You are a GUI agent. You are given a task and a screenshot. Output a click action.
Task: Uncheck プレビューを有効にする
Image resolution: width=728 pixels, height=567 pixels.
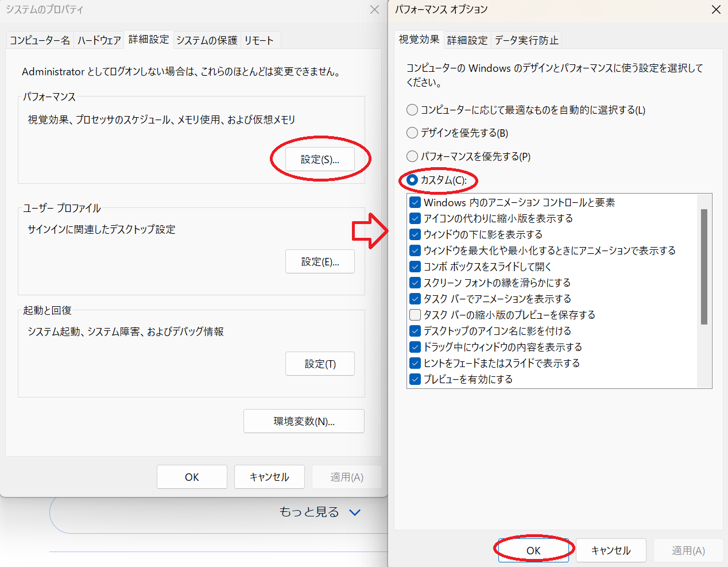point(415,379)
